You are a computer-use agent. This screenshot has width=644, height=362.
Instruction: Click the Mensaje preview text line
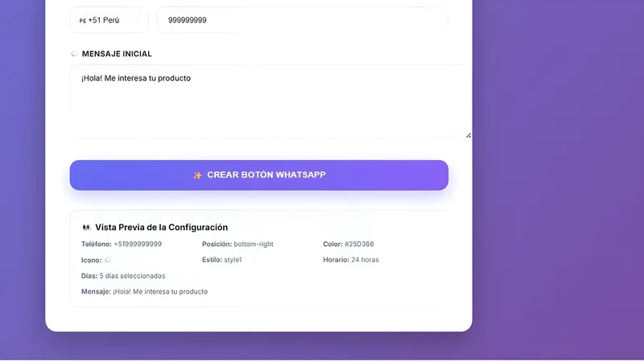point(145,291)
